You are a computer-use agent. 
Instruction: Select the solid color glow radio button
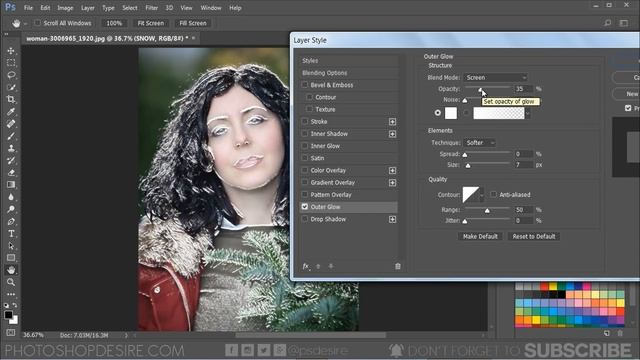(438, 113)
